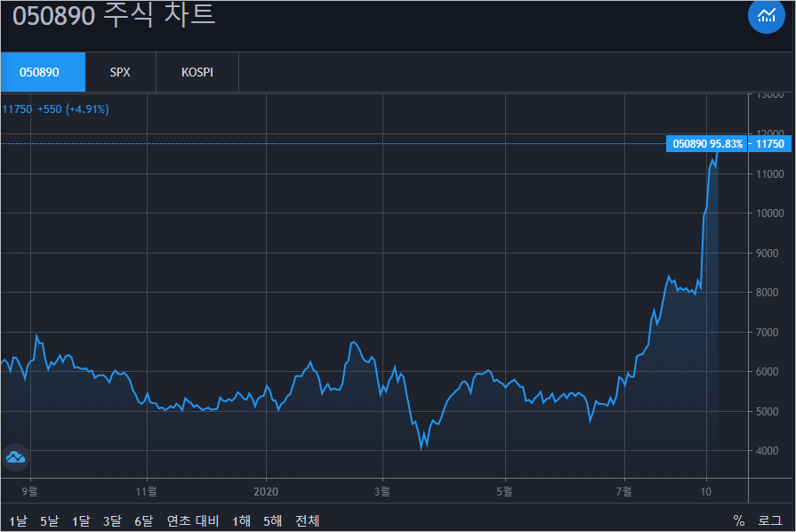
Task: Click the 4000 price axis label
Action: tap(767, 451)
